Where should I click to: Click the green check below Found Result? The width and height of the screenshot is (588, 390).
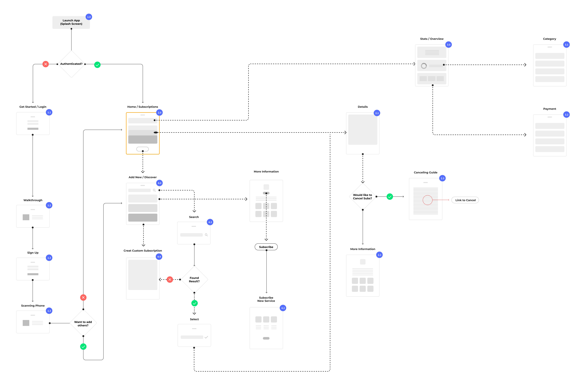[x=195, y=303]
